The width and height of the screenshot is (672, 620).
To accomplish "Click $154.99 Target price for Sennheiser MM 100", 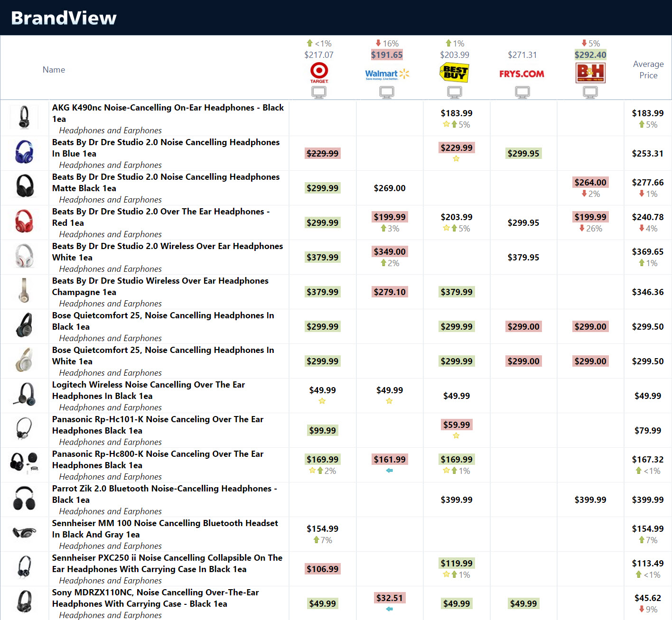I will (x=322, y=529).
